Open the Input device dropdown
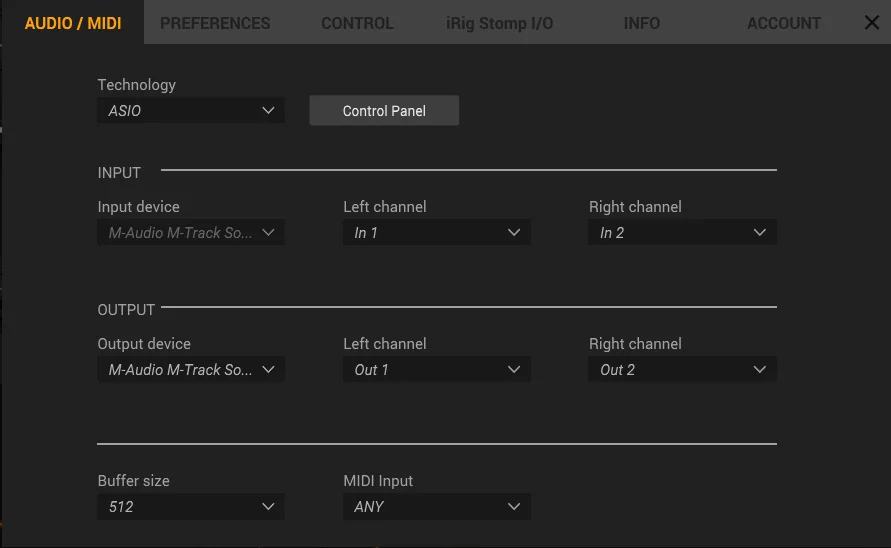Image resolution: width=891 pixels, height=548 pixels. tap(190, 233)
